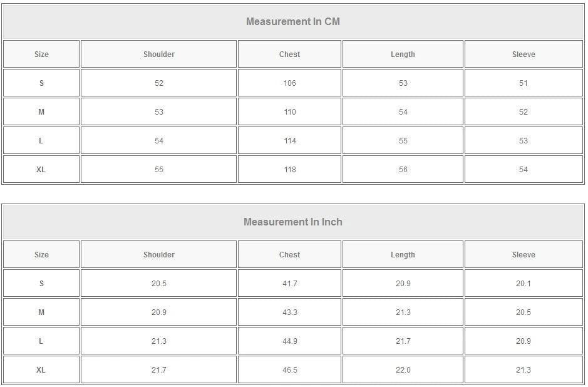Click the 20.1 sleeve value for size S

[x=524, y=284]
